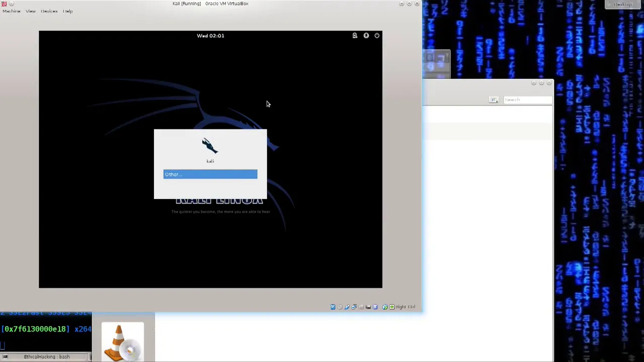Click the optical drive status icon
Image resolution: width=644 pixels, height=362 pixels.
(x=340, y=307)
